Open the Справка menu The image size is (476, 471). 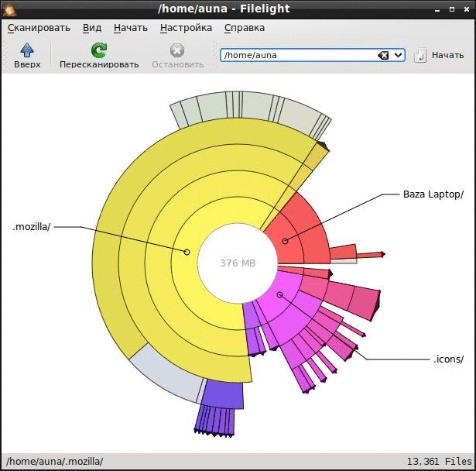(245, 28)
